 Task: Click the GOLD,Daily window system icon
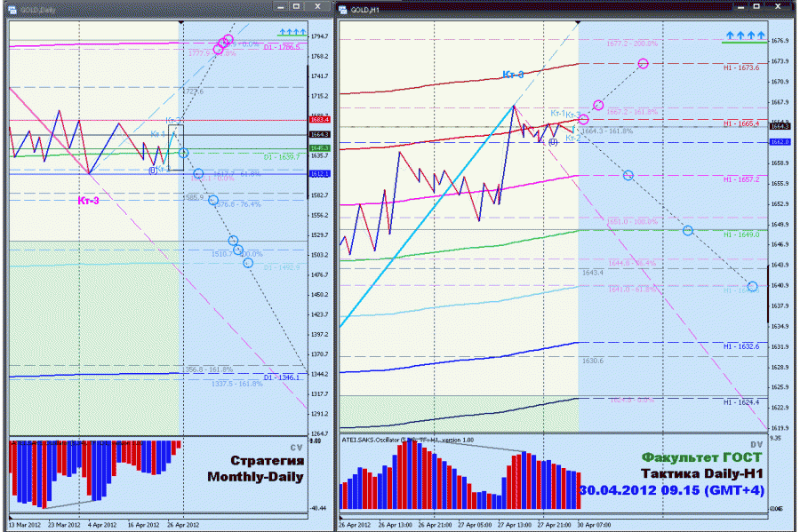click(12, 9)
